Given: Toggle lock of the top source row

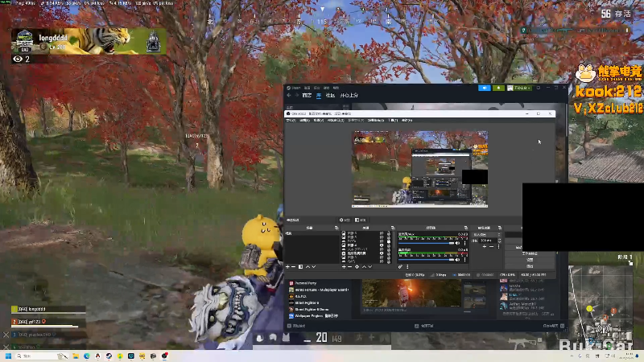Looking at the screenshot, I should coord(389,233).
